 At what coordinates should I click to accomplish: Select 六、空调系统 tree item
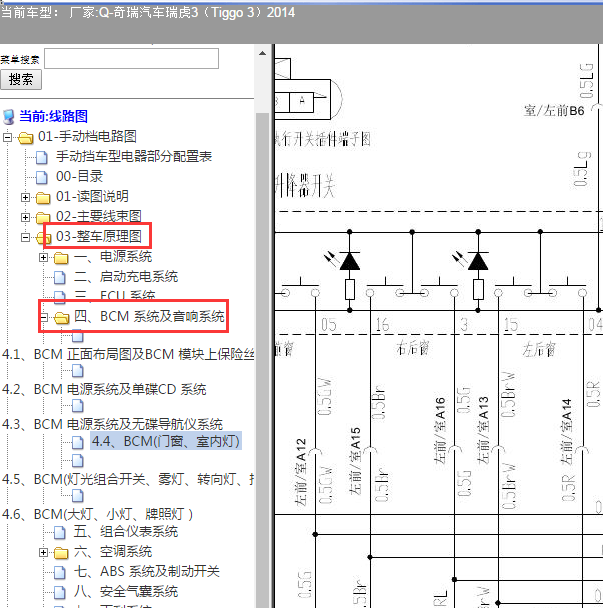(113, 551)
